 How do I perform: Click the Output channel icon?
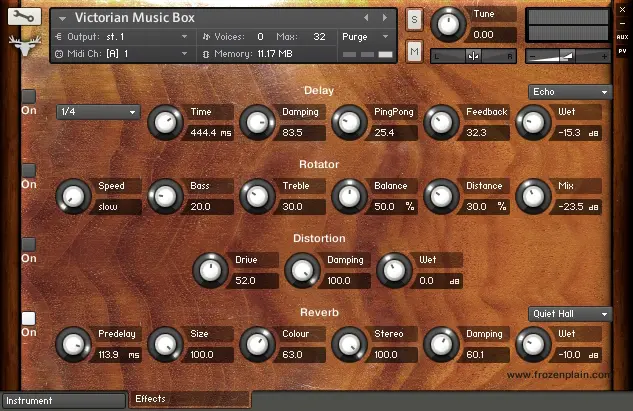pos(59,37)
